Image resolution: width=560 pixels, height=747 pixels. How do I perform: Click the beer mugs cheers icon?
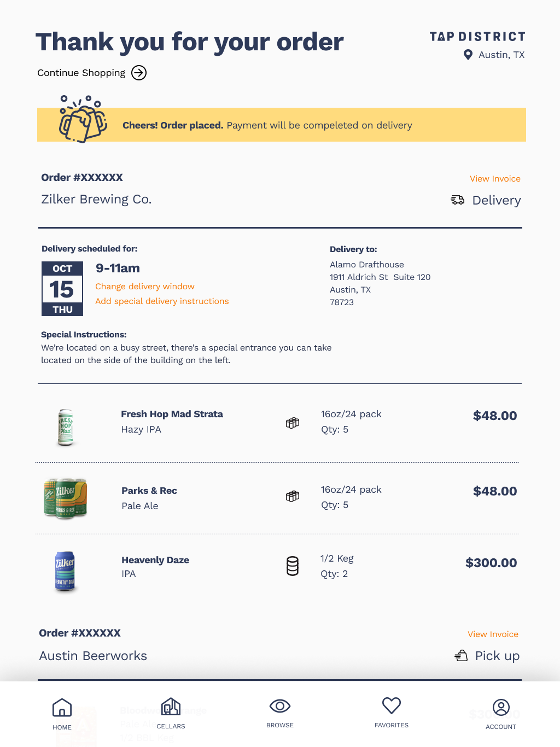pos(82,120)
